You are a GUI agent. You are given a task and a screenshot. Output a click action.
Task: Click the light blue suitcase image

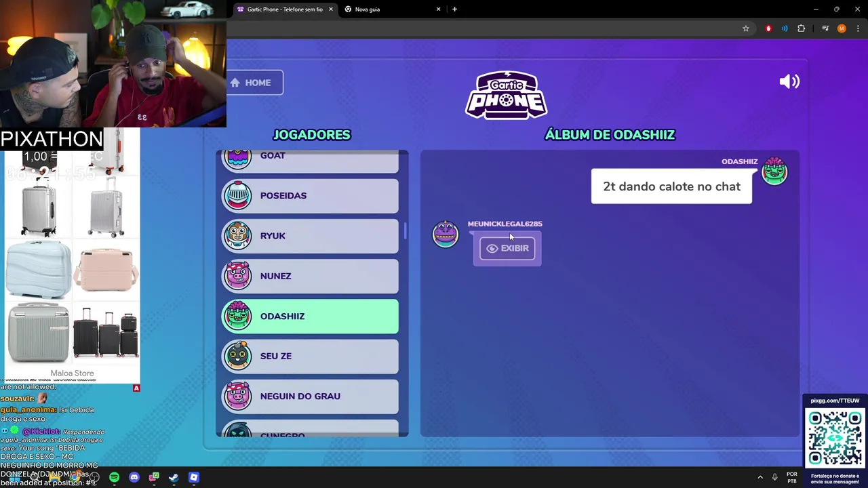(x=39, y=269)
